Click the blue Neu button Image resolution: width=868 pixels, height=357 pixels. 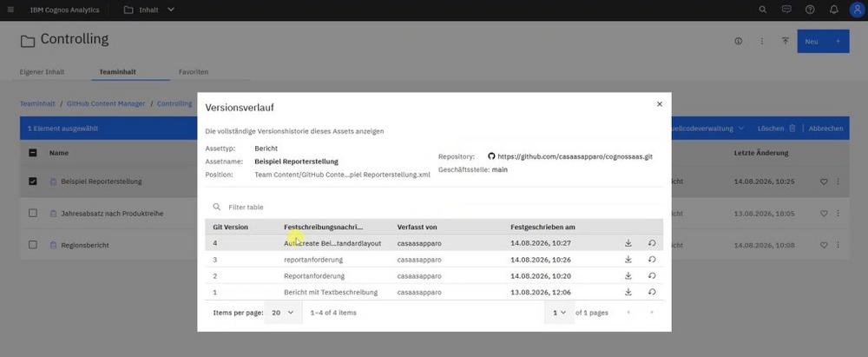coord(823,42)
